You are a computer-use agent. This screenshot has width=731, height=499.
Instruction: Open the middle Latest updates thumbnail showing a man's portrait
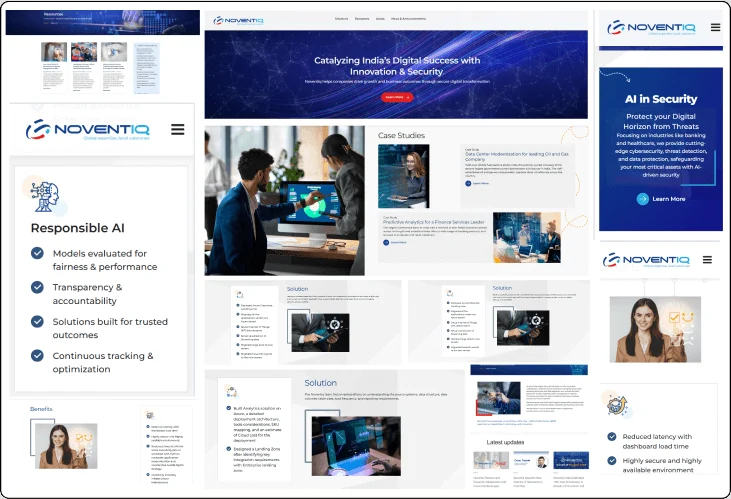(x=531, y=460)
